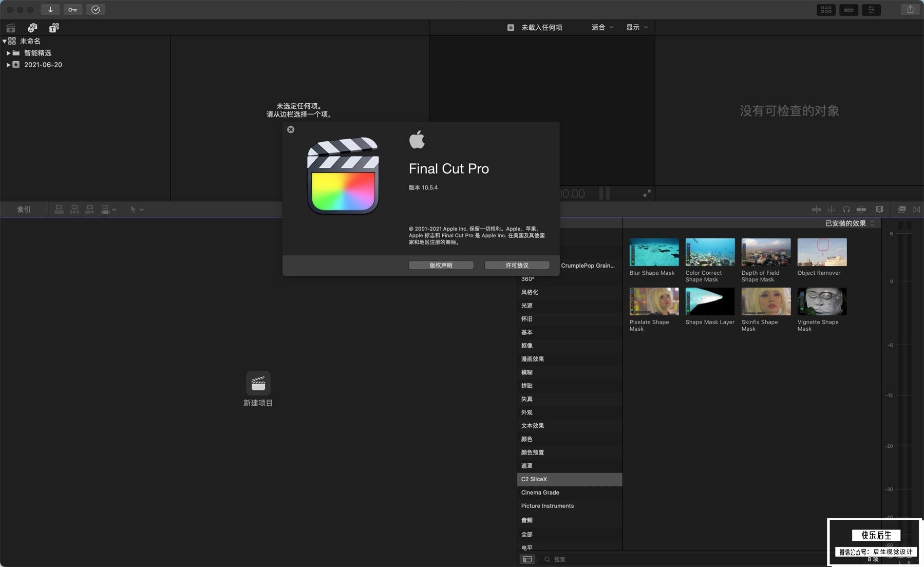924x567 pixels.
Task: Show Background Tasks checkmark circle icon
Action: click(96, 10)
